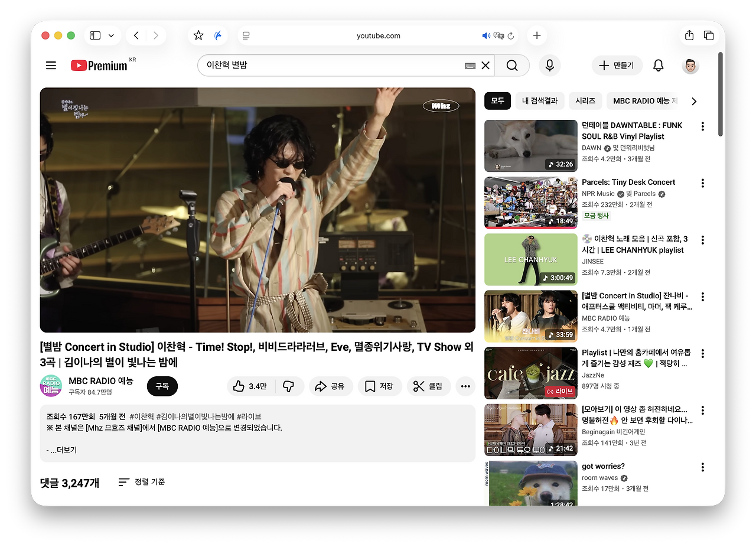Viewport: 756px width, 547px height.
Task: Clear search field with the X icon
Action: 485,66
